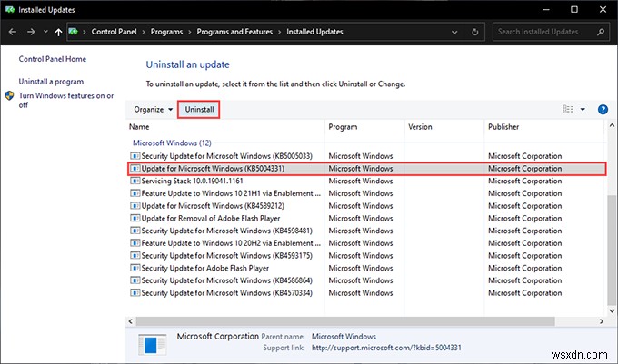This screenshot has width=618, height=364.
Task: Open Help with the question mark icon
Action: (x=603, y=110)
